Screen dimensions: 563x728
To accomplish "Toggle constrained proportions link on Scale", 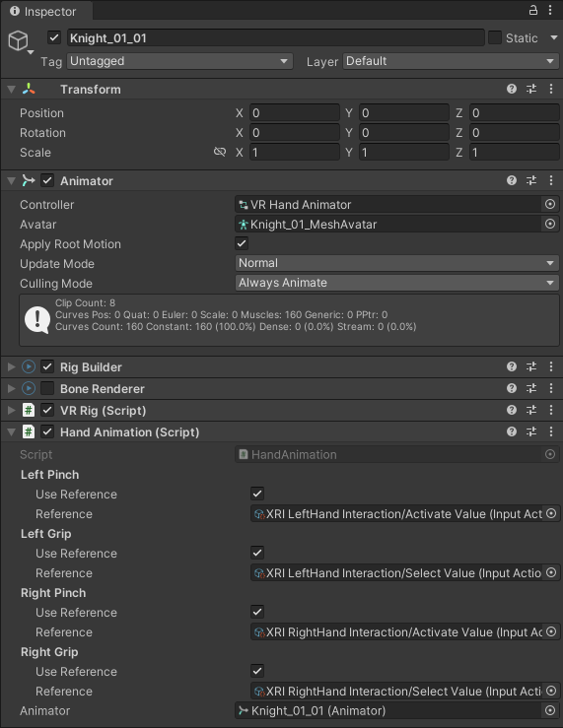I will coord(220,152).
